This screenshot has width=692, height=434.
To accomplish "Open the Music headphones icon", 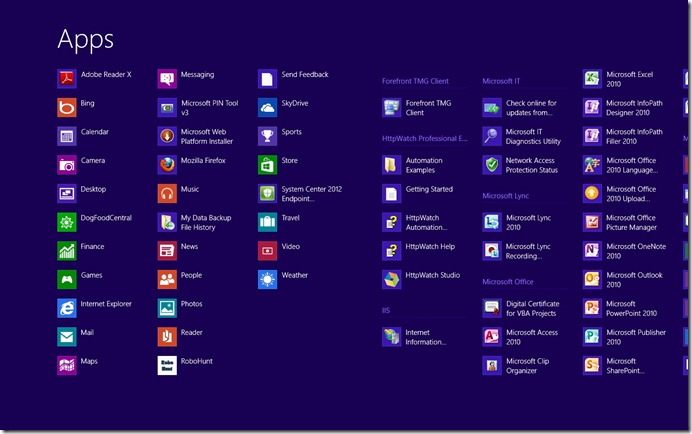I will point(167,194).
